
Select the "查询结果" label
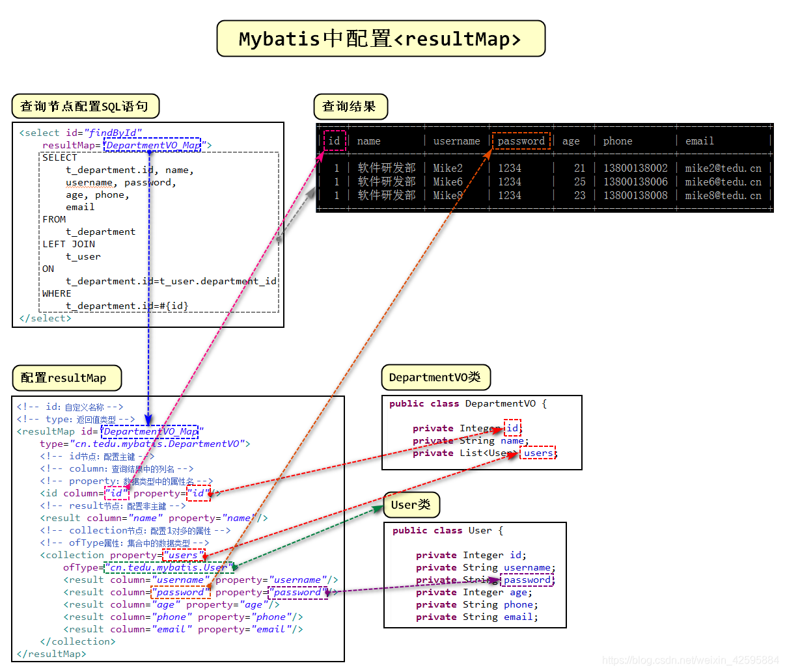(x=350, y=106)
